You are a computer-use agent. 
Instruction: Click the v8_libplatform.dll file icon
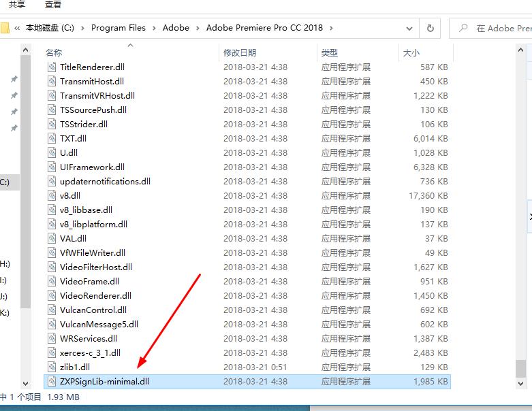click(x=52, y=224)
